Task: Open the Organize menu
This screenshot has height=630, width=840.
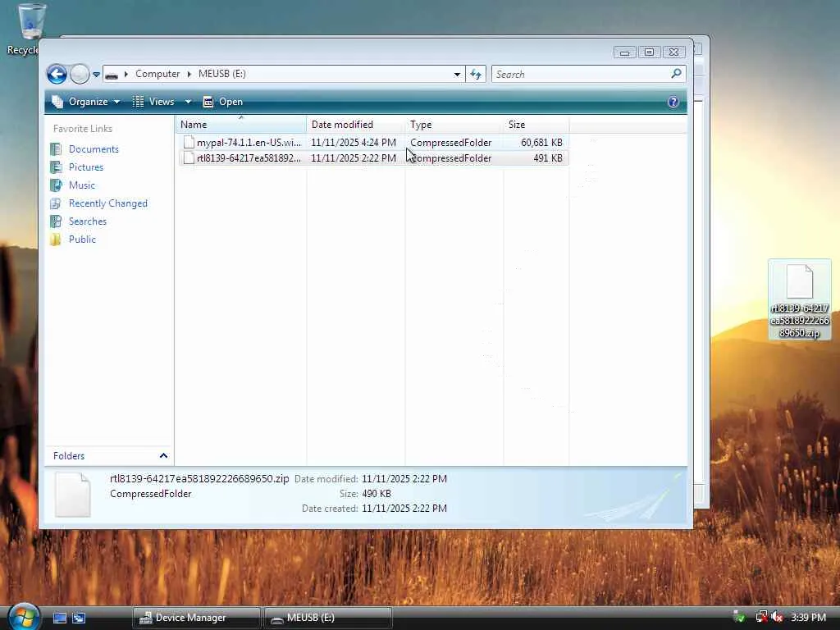Action: click(86, 102)
